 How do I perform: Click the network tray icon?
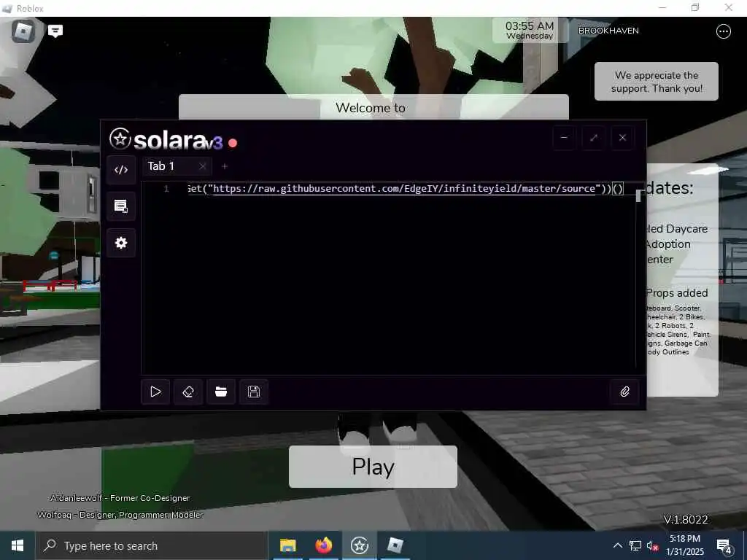tap(635, 545)
